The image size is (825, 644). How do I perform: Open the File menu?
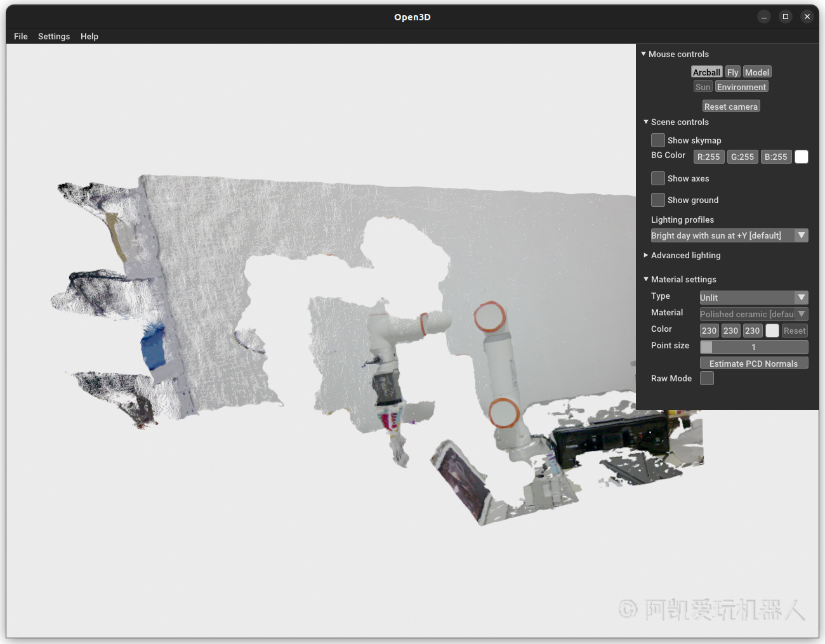tap(21, 36)
